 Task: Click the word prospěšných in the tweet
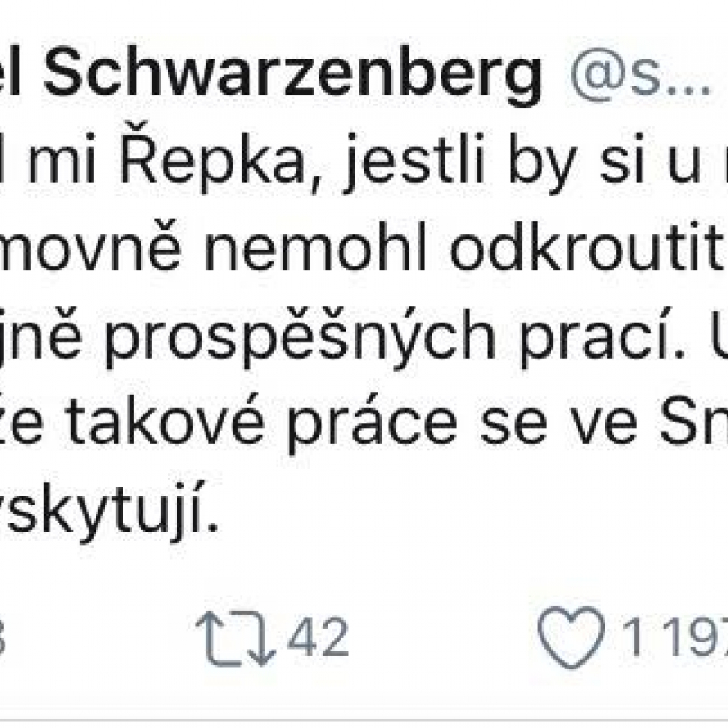click(x=299, y=340)
